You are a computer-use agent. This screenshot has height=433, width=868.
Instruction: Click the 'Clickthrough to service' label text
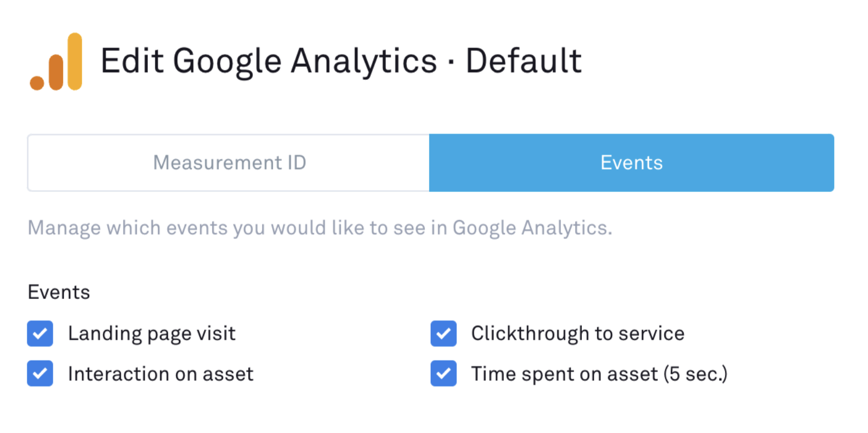(578, 333)
